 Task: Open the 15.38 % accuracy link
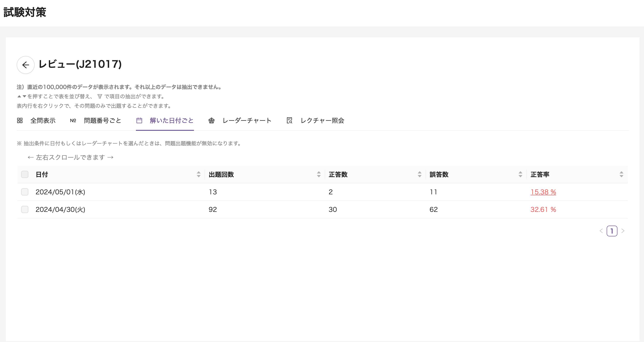pos(543,192)
